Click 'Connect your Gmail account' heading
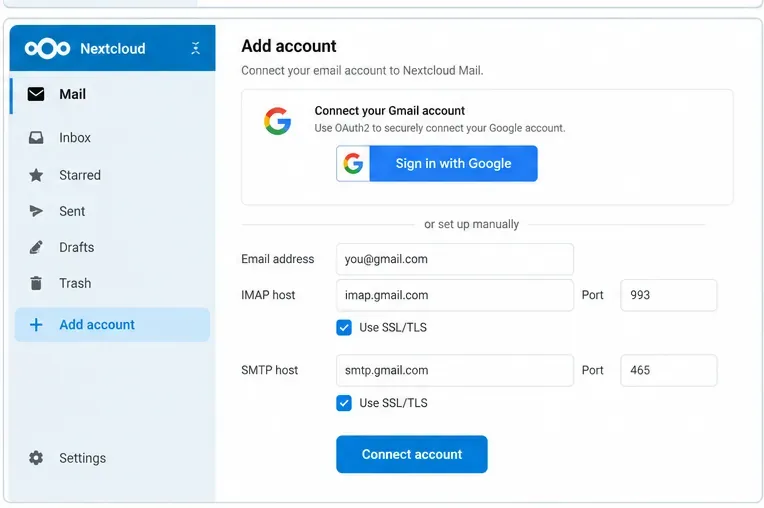 pyautogui.click(x=390, y=111)
